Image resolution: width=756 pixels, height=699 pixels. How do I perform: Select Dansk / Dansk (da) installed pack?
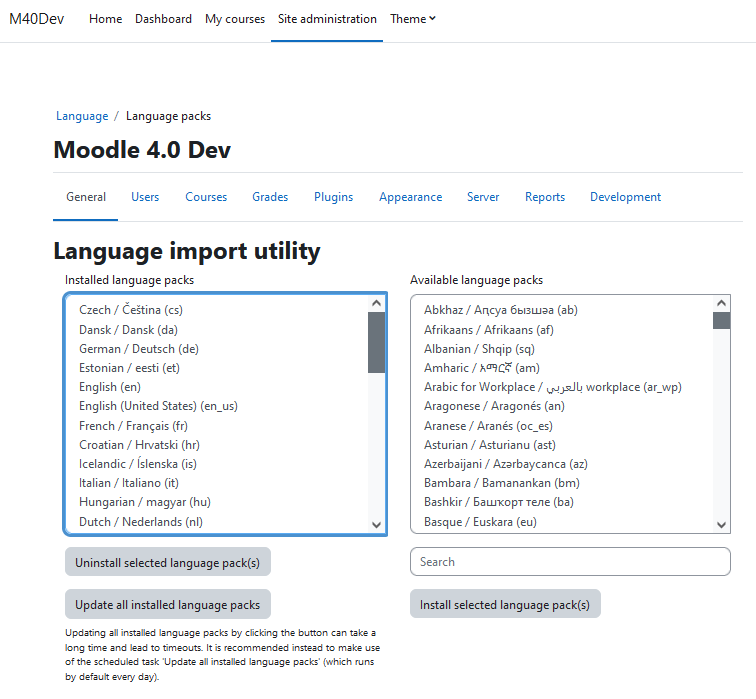217,330
